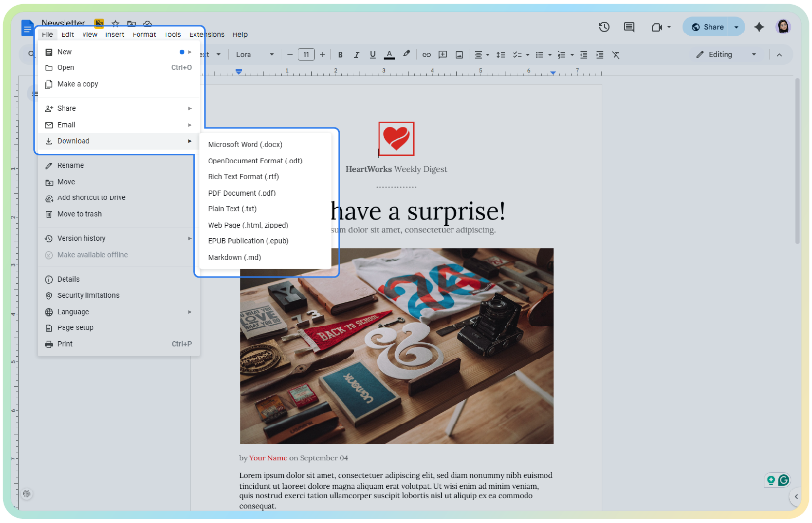Open the user profile avatar
The height and width of the screenshot is (523, 812).
click(783, 26)
